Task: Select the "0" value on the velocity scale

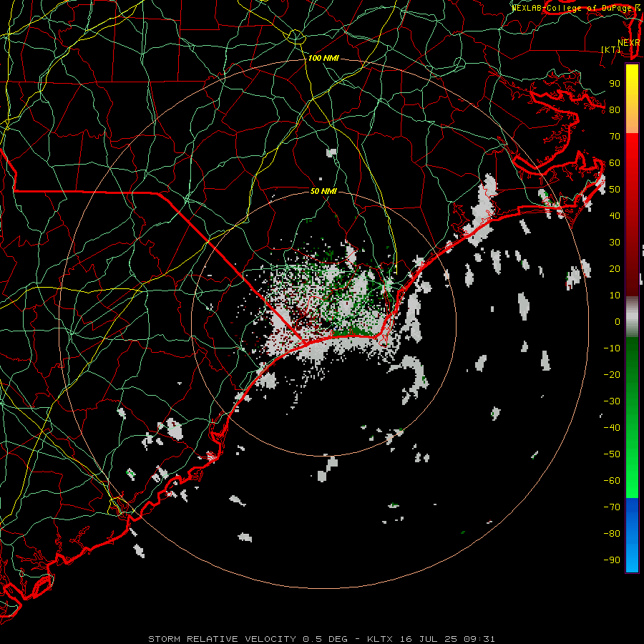Action: tap(618, 322)
